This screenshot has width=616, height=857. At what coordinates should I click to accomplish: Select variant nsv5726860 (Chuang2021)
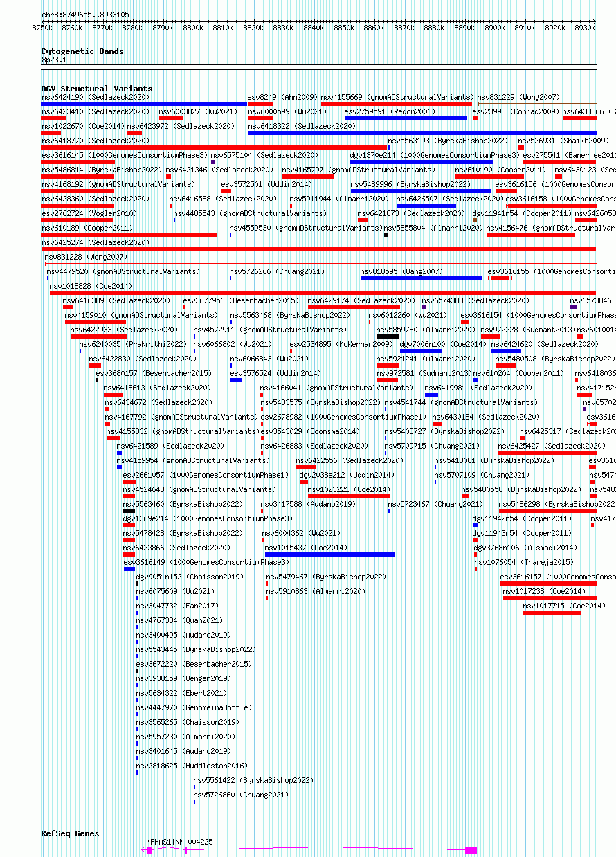pyautogui.click(x=241, y=795)
